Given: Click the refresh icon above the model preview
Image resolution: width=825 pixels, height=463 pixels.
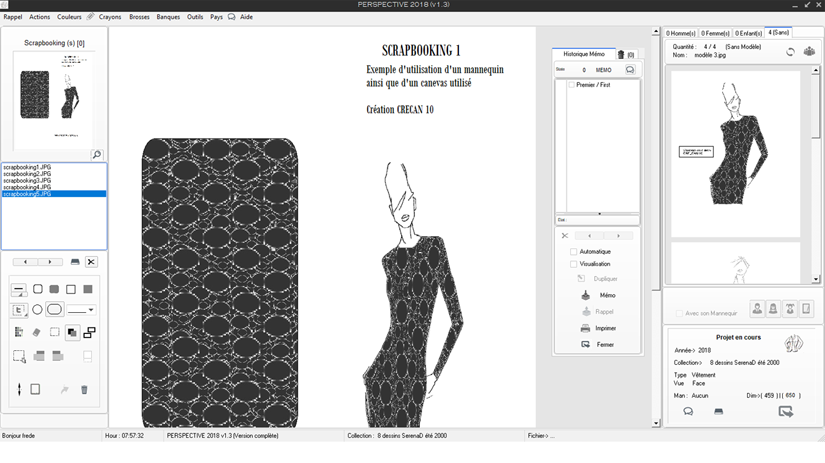Looking at the screenshot, I should point(790,51).
